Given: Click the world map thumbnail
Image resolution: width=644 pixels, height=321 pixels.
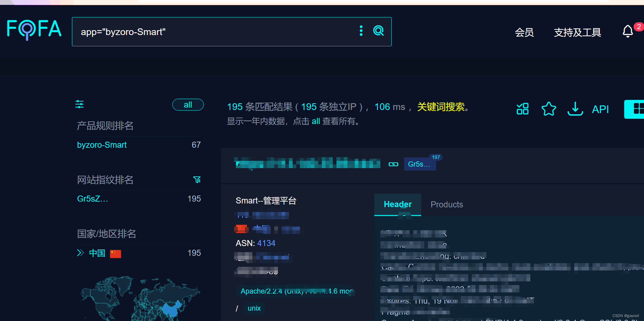Looking at the screenshot, I should tap(140, 298).
